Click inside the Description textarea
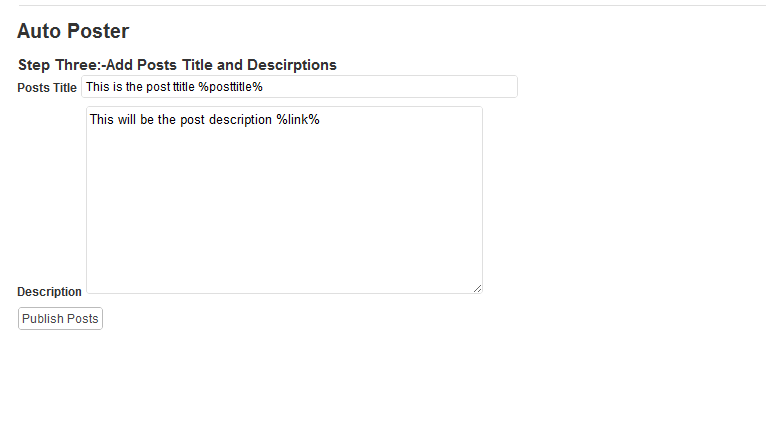The width and height of the screenshot is (766, 445). (x=284, y=200)
